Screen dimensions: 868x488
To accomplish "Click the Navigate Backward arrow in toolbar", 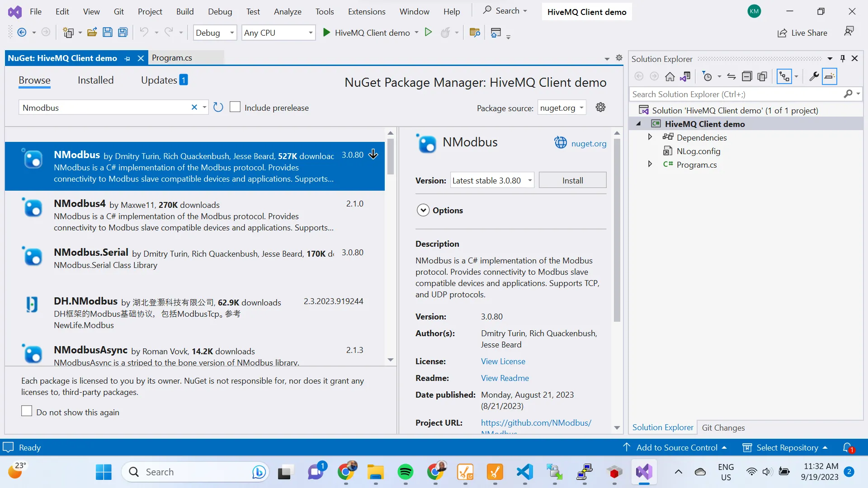I will point(22,33).
